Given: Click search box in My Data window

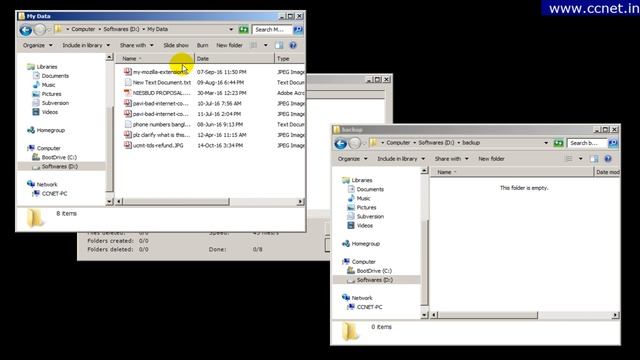Looking at the screenshot, I should pyautogui.click(x=272, y=29).
